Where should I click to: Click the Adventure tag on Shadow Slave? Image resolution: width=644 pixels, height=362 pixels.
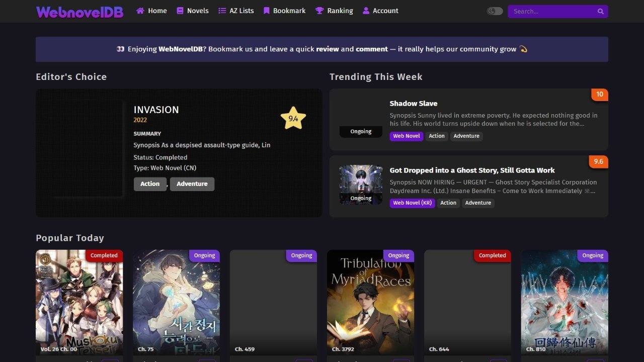pyautogui.click(x=466, y=136)
